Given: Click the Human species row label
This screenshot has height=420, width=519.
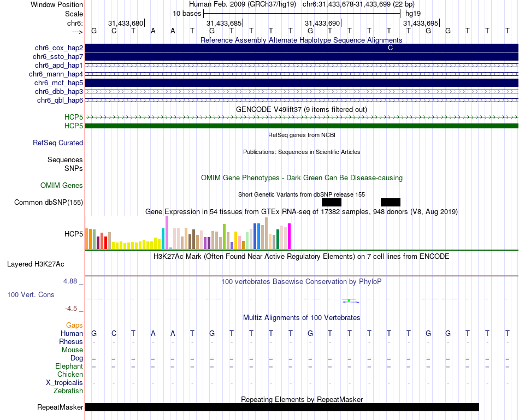Looking at the screenshot, I should (x=72, y=333).
